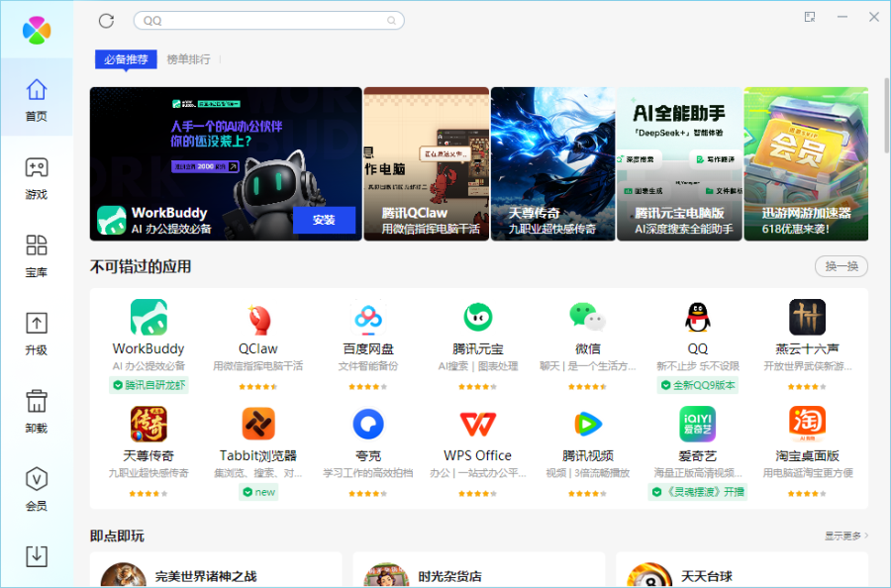The height and width of the screenshot is (588, 891).
Task: Click the 腾讯自研龙虾 tag under WorkBuddy
Action: [x=148, y=385]
